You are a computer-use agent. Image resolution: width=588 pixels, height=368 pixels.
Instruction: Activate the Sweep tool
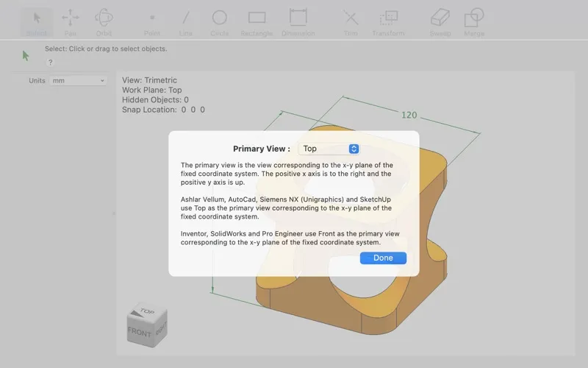pyautogui.click(x=440, y=23)
